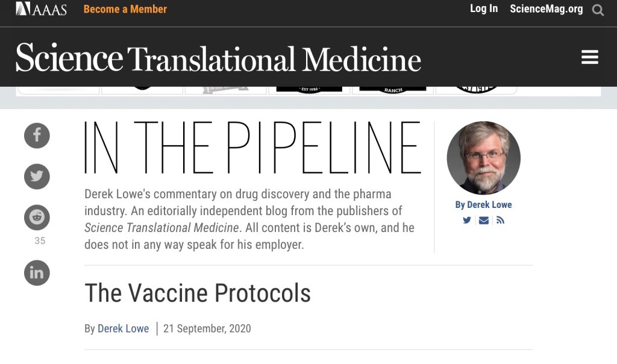Click the Science Translational Medicine logo
The image size is (617, 364).
(218, 58)
